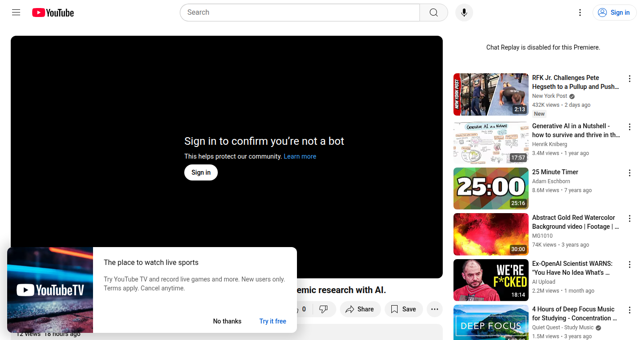
Task: Click the 432K views text
Action: point(546,105)
